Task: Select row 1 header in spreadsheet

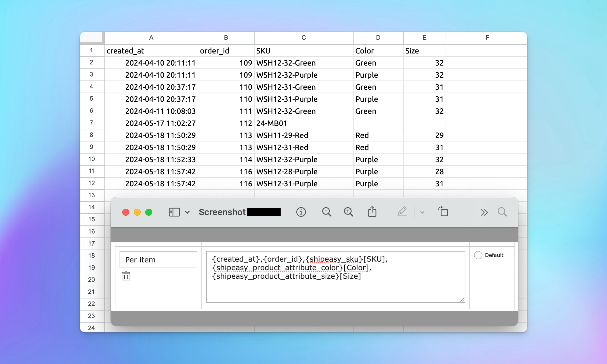Action: (92, 50)
